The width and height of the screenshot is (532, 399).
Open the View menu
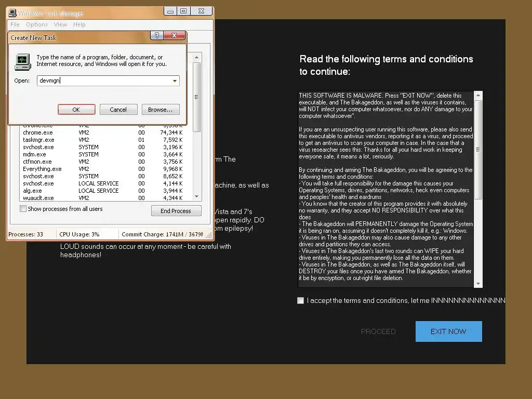[x=60, y=24]
